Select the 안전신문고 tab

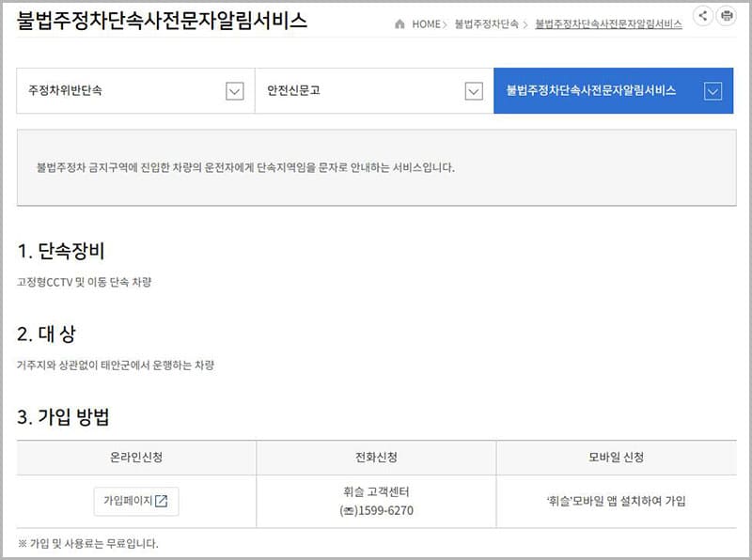point(294,91)
